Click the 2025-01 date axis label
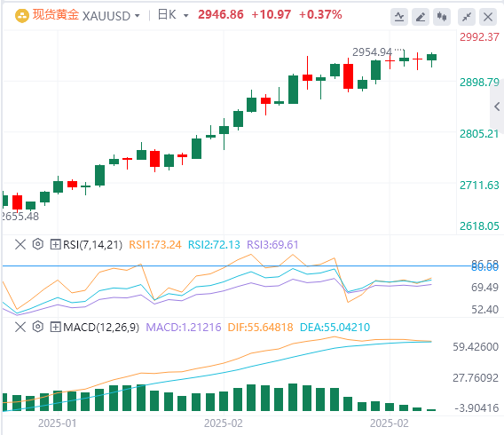This screenshot has height=435, width=504. (57, 423)
